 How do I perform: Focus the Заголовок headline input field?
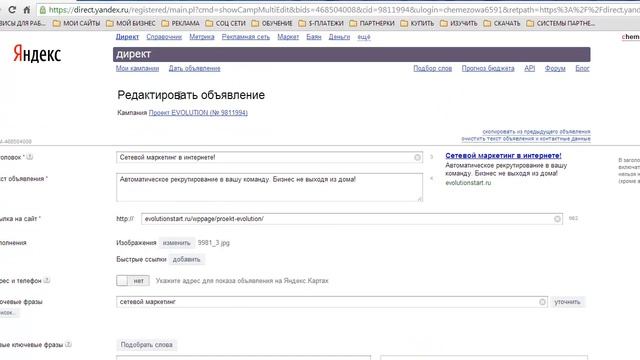tap(269, 158)
